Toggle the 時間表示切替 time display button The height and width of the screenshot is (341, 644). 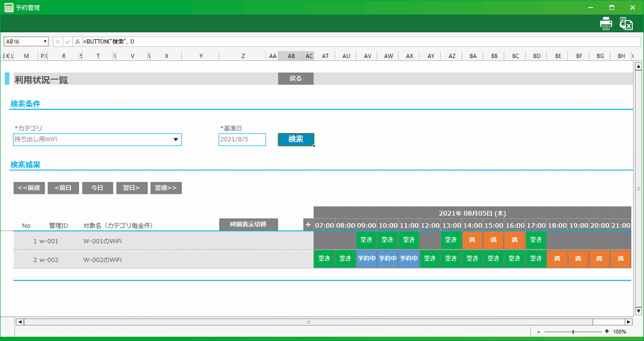[x=248, y=225]
